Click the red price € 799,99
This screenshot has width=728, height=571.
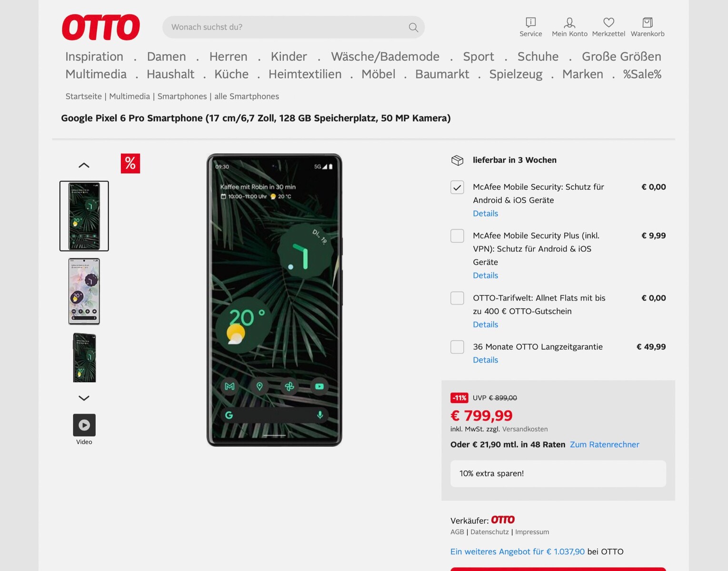pyautogui.click(x=481, y=415)
